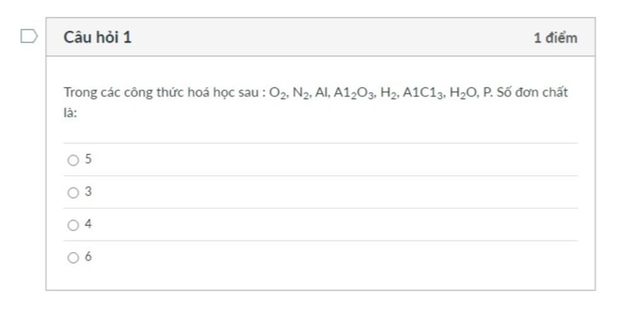644x318 pixels.
Task: Click the words "Số đơn chất"
Action: point(532,92)
